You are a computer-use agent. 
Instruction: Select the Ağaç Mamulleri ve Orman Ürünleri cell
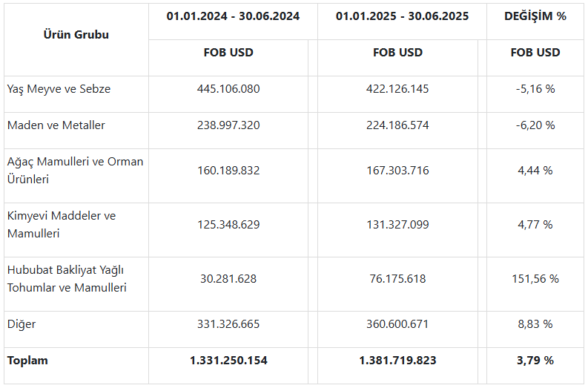click(x=75, y=170)
